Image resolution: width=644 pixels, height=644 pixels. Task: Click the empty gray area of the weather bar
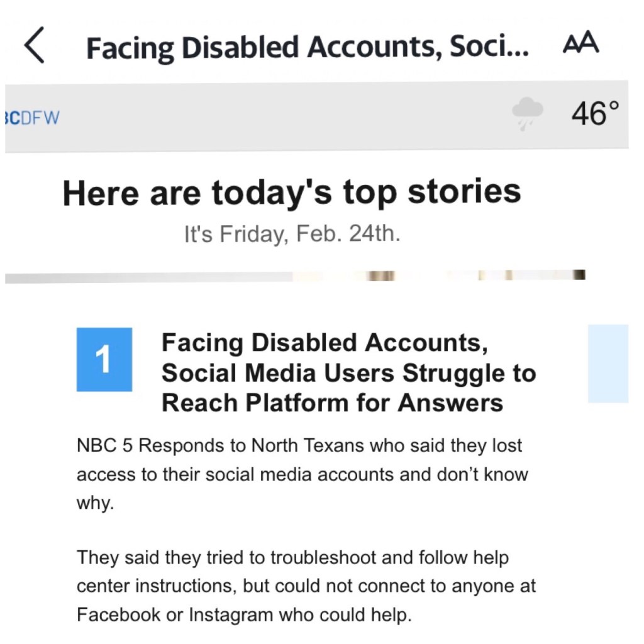(283, 116)
